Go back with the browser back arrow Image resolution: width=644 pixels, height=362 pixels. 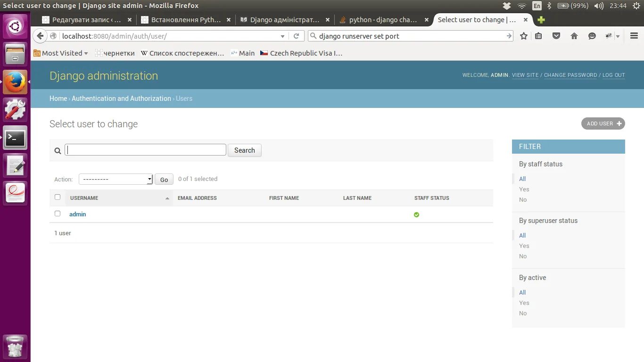tap(41, 36)
